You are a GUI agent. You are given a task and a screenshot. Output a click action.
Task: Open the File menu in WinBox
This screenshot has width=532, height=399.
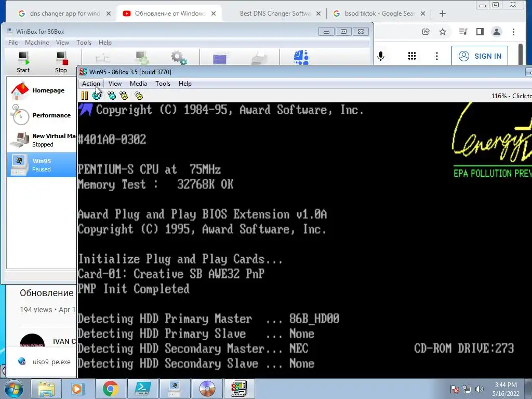coord(13,43)
